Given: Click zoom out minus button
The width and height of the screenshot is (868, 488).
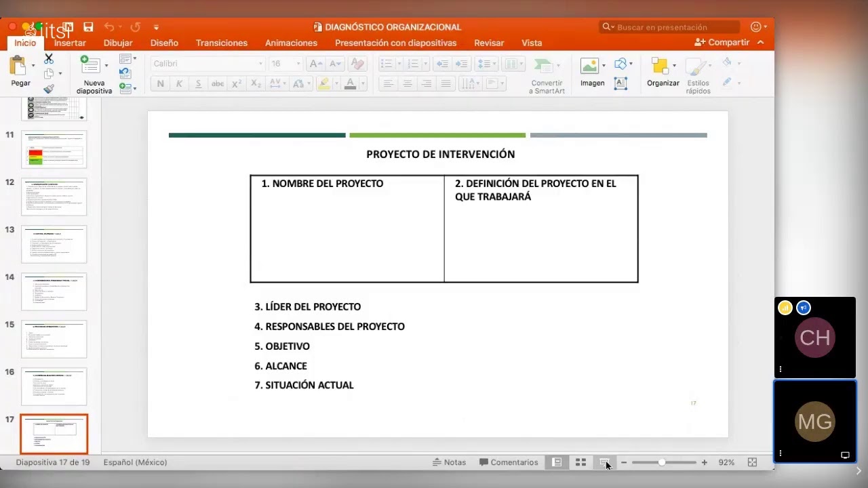Looking at the screenshot, I should (624, 462).
